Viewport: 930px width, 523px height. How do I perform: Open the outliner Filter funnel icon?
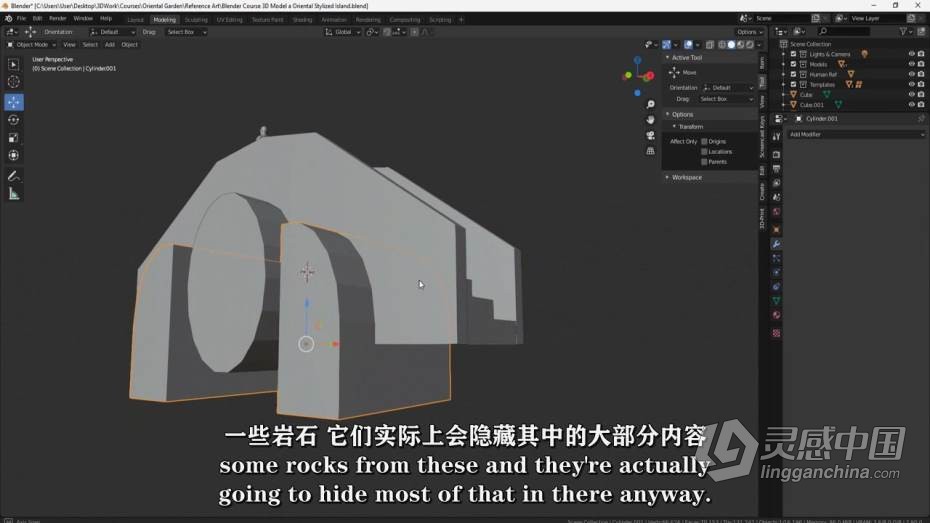903,31
